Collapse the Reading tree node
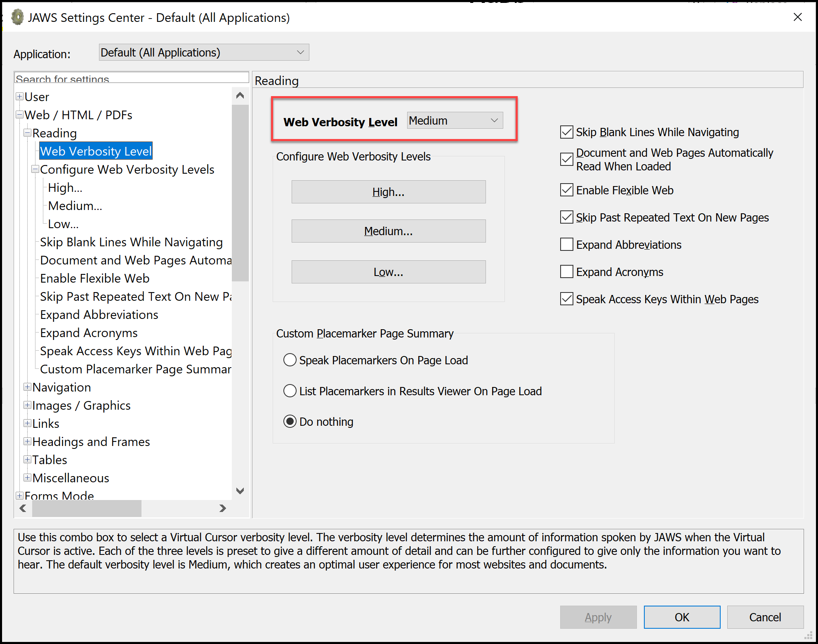 coord(27,133)
